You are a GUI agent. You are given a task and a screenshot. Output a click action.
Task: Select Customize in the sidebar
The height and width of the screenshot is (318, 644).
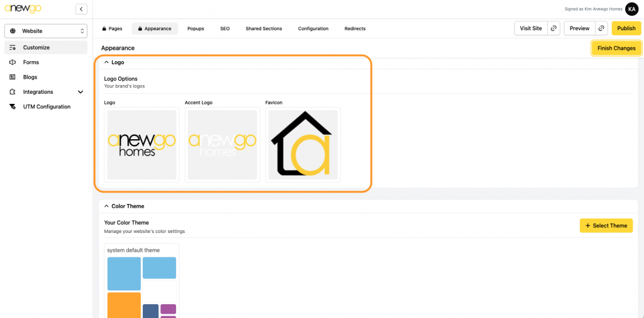click(x=36, y=47)
